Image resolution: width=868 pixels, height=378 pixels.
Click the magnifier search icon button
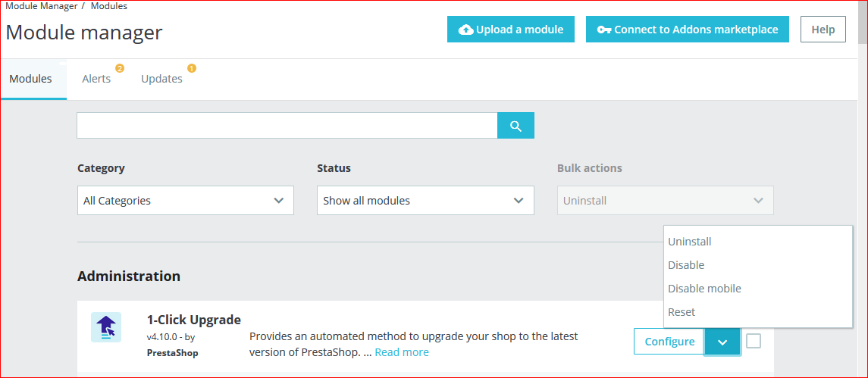(515, 126)
